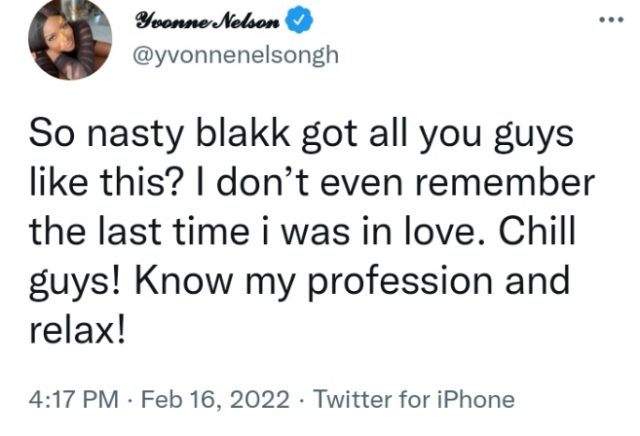Open the tweet's three-dot more options menu
The width and height of the screenshot is (640, 436).
click(x=609, y=20)
